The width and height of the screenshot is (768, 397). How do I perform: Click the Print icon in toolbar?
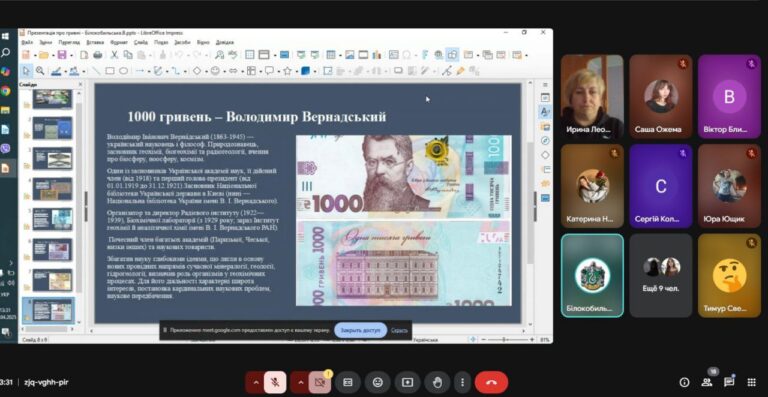98,55
